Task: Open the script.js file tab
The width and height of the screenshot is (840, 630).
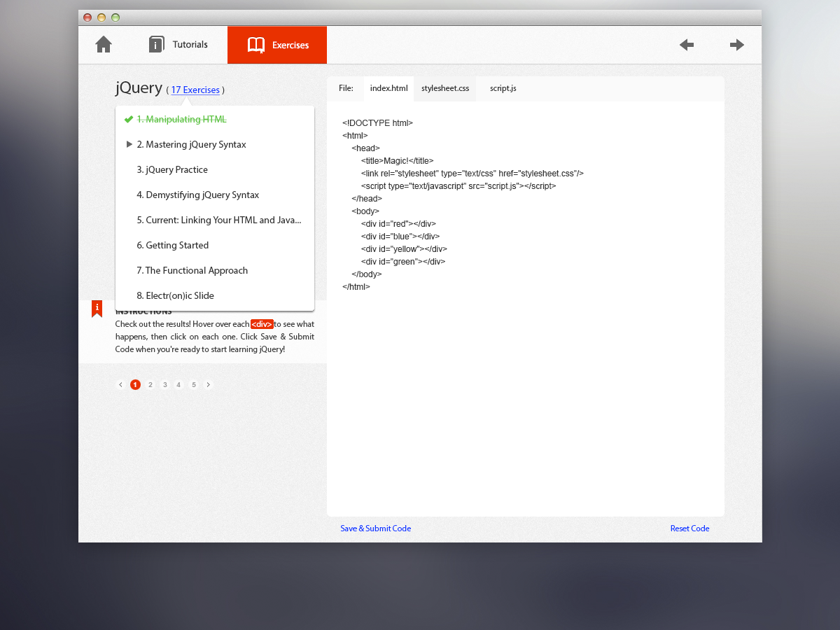Action: click(x=503, y=88)
